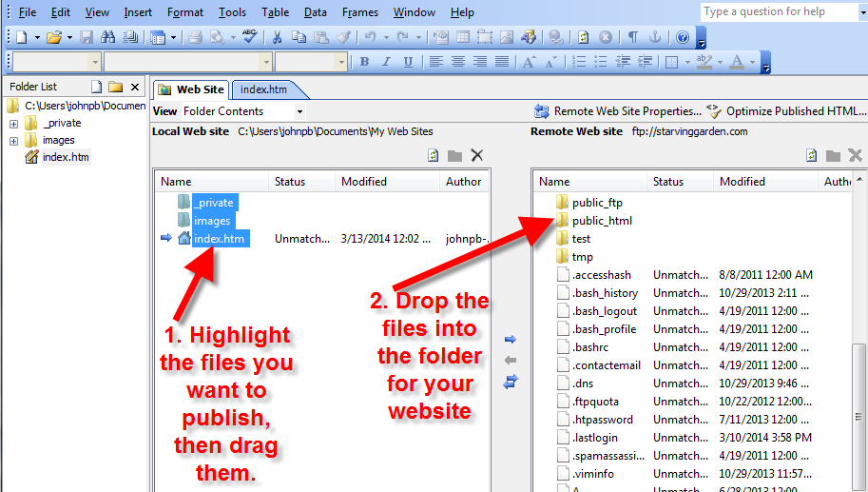This screenshot has height=492, width=868.
Task: Run the spelling check tool
Action: pos(248,38)
